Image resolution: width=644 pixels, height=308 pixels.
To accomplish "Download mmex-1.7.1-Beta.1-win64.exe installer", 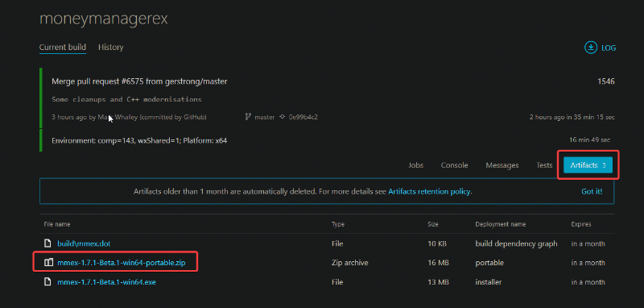I will pos(106,281).
